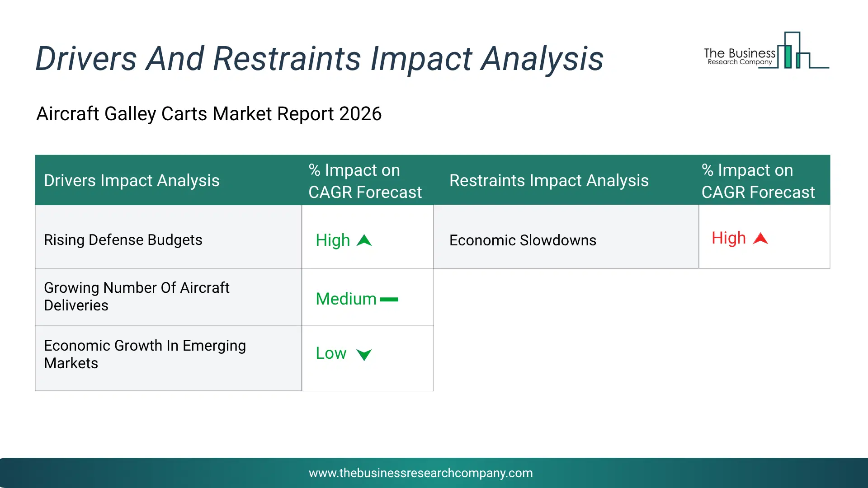This screenshot has height=488, width=868.
Task: Click the red 'High' impact text
Action: (x=729, y=238)
